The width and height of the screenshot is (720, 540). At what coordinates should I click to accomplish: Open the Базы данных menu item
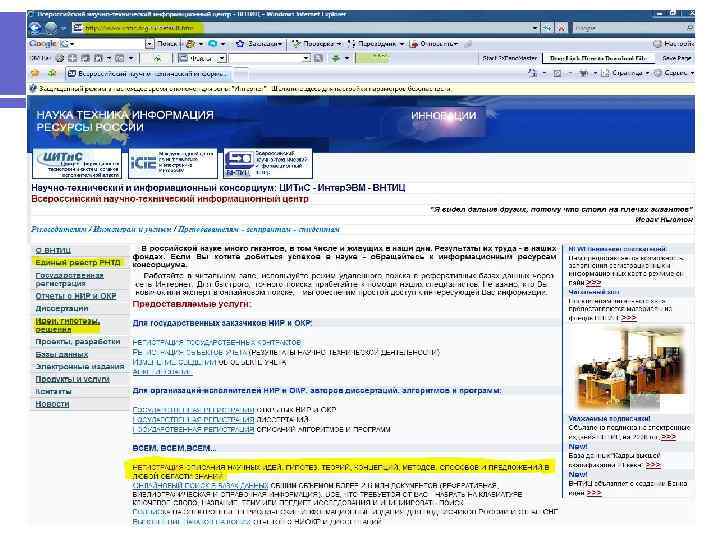pos(62,354)
